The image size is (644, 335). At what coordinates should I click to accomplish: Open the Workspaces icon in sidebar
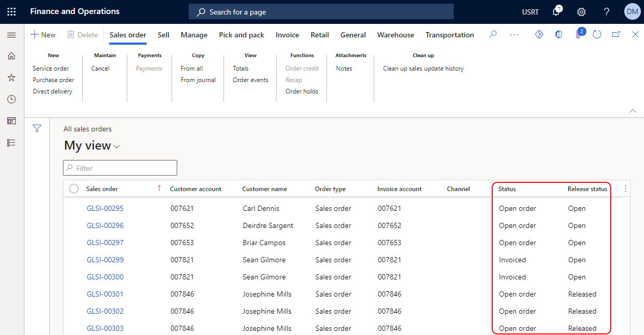click(11, 121)
